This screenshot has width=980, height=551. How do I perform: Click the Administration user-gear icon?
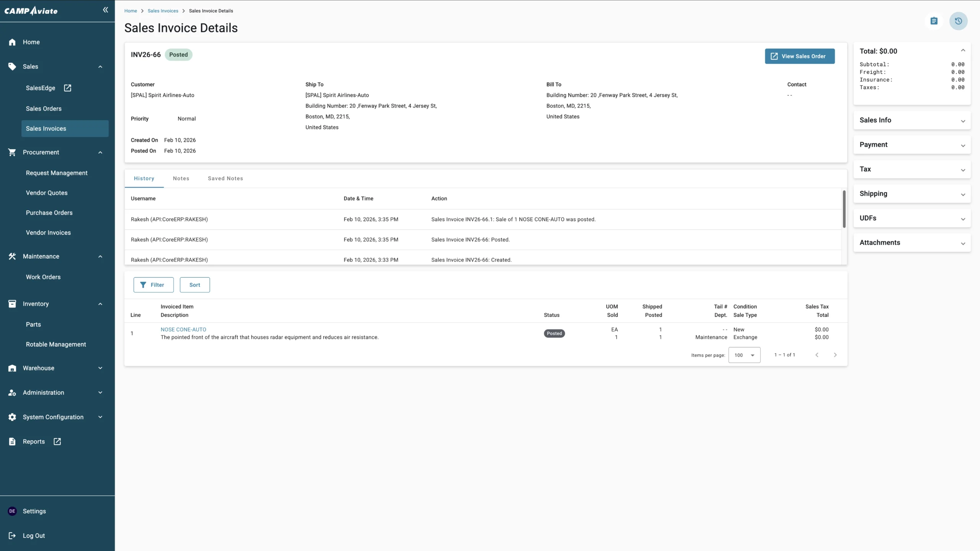pyautogui.click(x=12, y=393)
